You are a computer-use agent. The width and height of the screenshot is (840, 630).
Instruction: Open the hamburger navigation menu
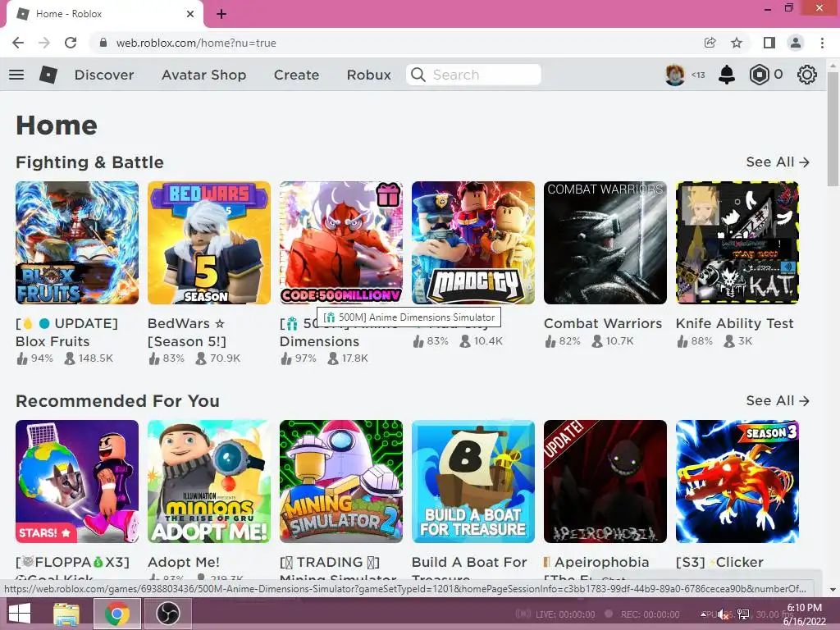coord(16,75)
